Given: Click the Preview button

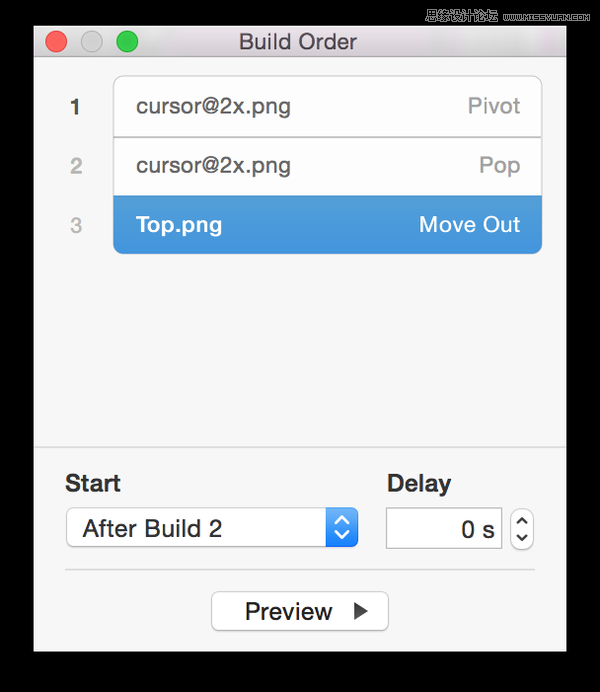Looking at the screenshot, I should click(300, 611).
